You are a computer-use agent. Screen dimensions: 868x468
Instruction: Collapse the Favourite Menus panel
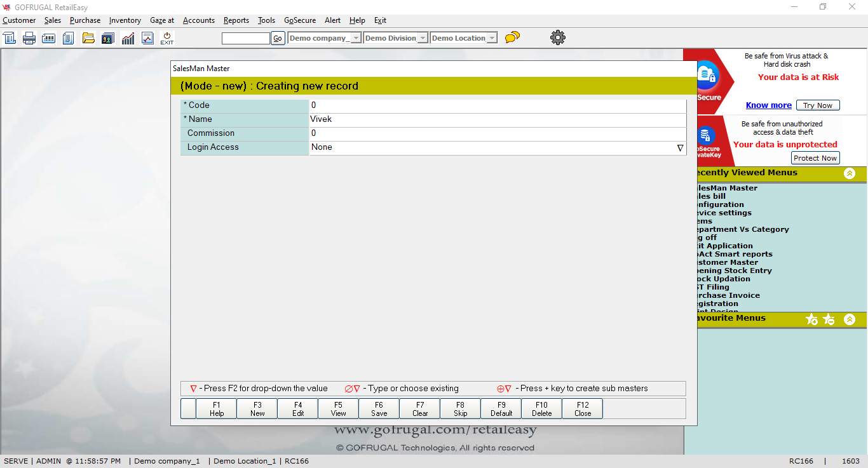(x=850, y=319)
